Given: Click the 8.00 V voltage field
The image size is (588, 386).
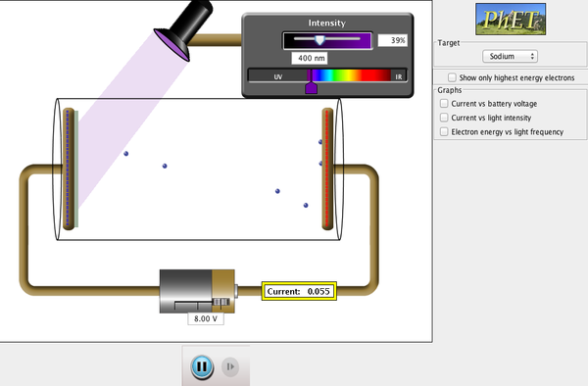Looking at the screenshot, I should point(206,319).
